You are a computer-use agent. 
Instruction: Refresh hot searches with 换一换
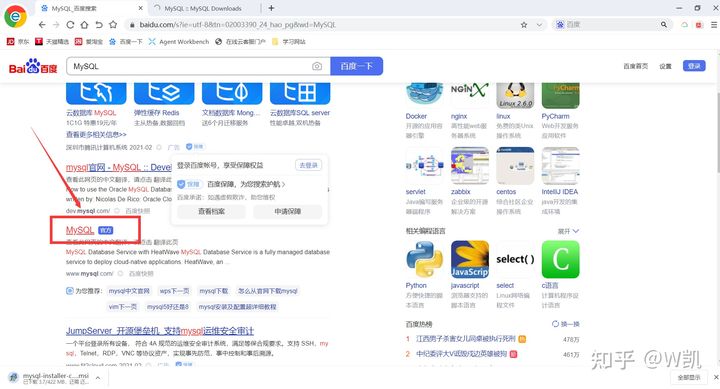click(x=566, y=324)
